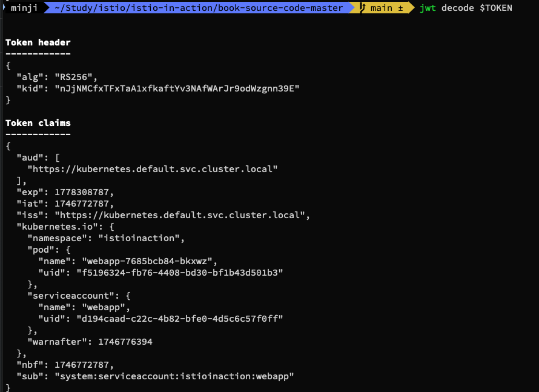
Task: Click the "iss" issuer URL line
Action: [163, 215]
